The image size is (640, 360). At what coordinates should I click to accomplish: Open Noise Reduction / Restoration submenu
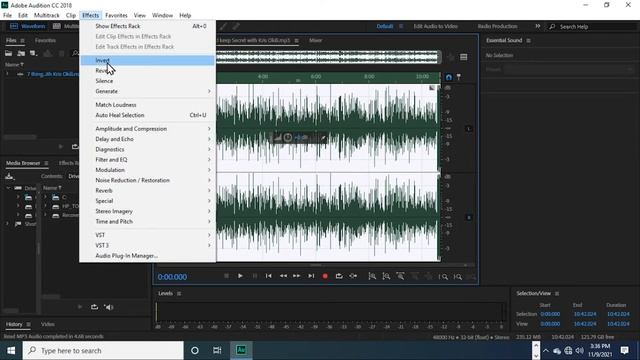tap(147, 180)
